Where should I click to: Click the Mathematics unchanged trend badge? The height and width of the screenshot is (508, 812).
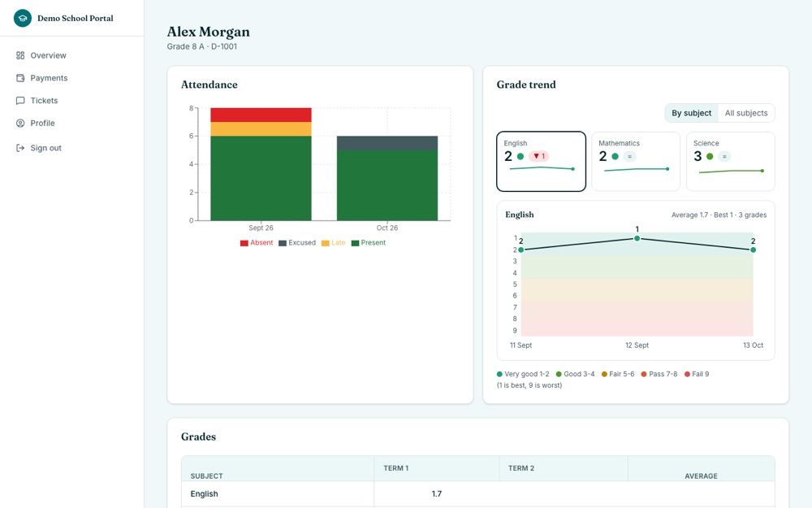click(x=630, y=156)
